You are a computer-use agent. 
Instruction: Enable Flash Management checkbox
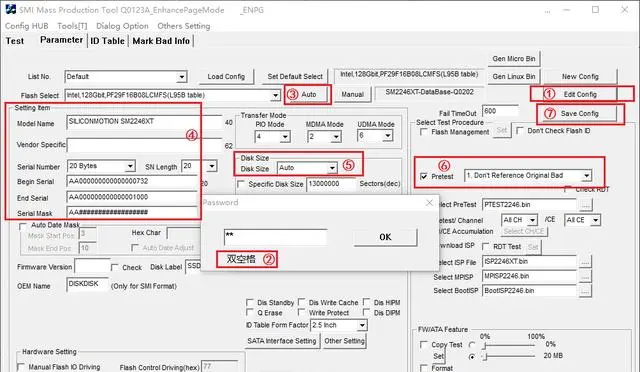tap(424, 132)
